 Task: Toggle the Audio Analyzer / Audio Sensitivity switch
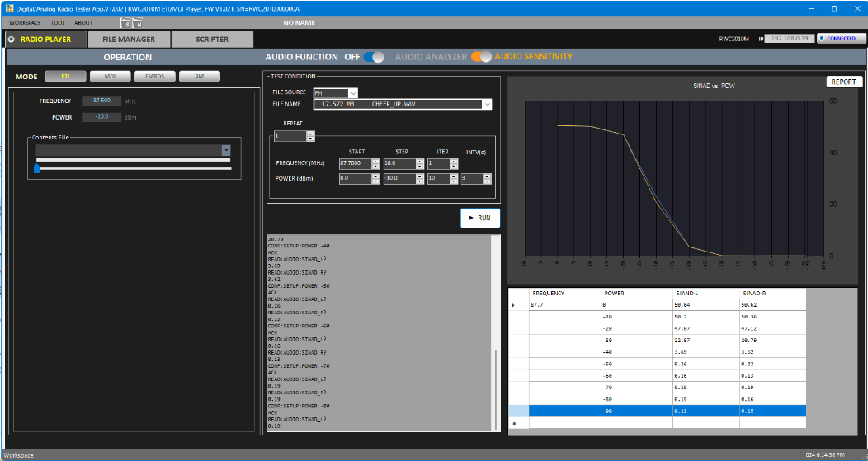tap(481, 57)
